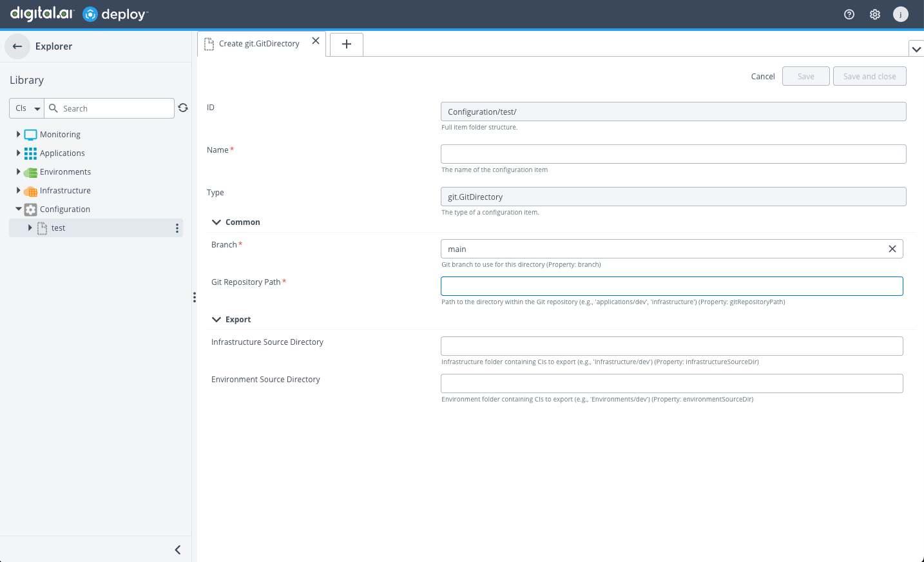Click the user avatar icon
Viewport: 924px width, 562px height.
coord(900,14)
